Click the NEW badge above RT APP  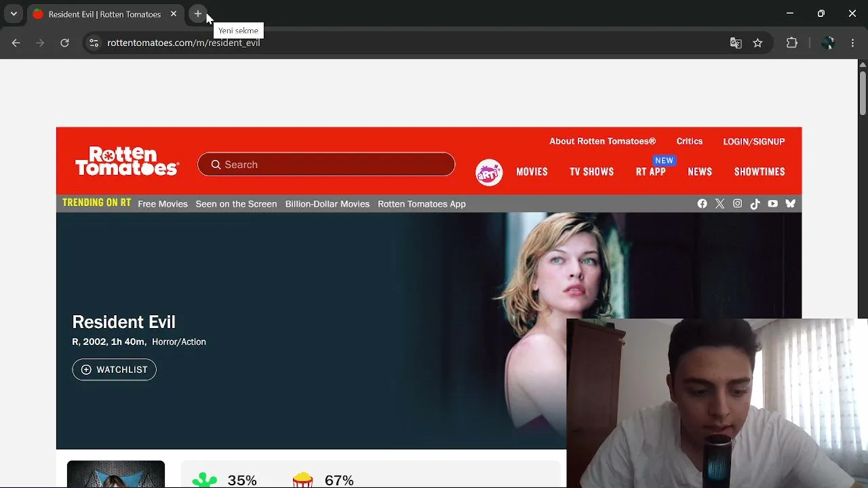coord(664,161)
